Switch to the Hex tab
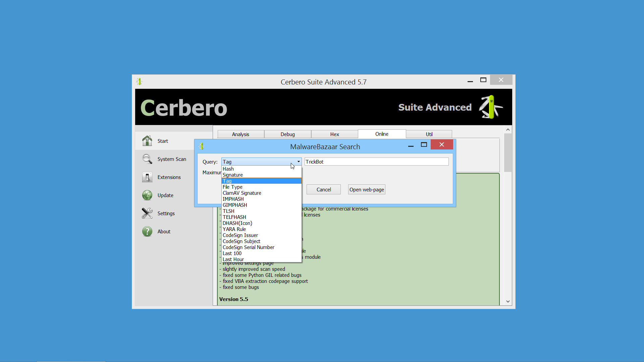The image size is (644, 362). [x=334, y=134]
